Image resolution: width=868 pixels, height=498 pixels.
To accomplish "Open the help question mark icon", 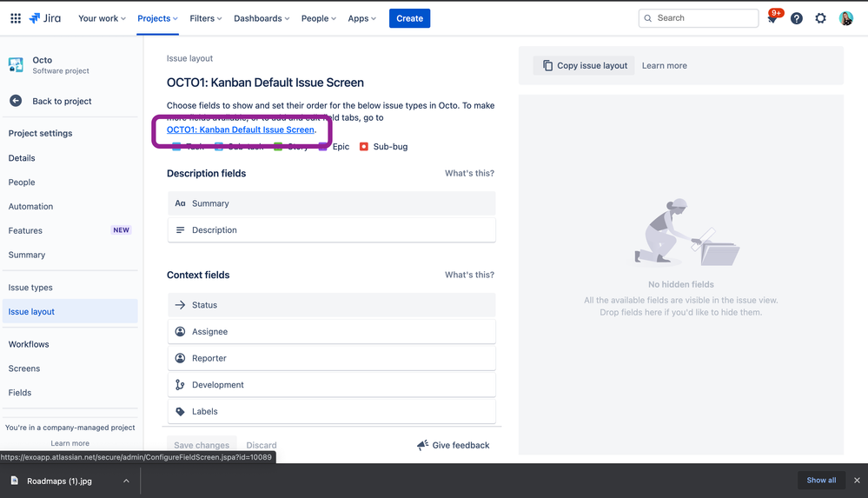I will point(797,18).
